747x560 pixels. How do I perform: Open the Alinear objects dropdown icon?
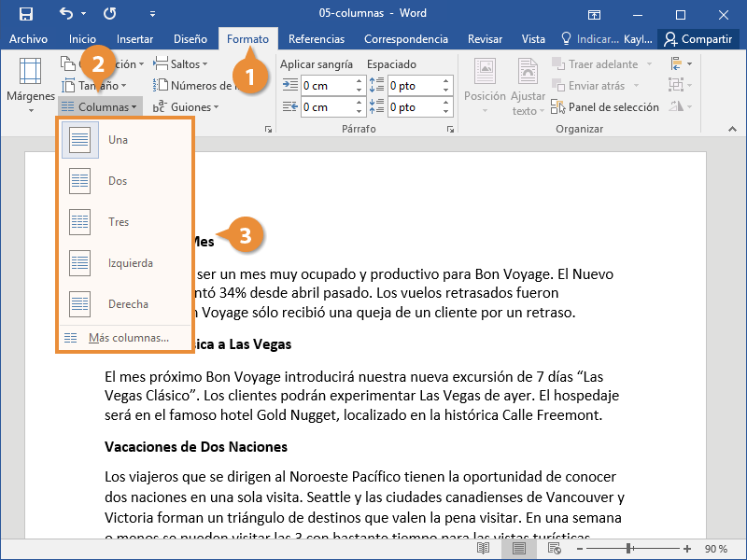point(682,63)
